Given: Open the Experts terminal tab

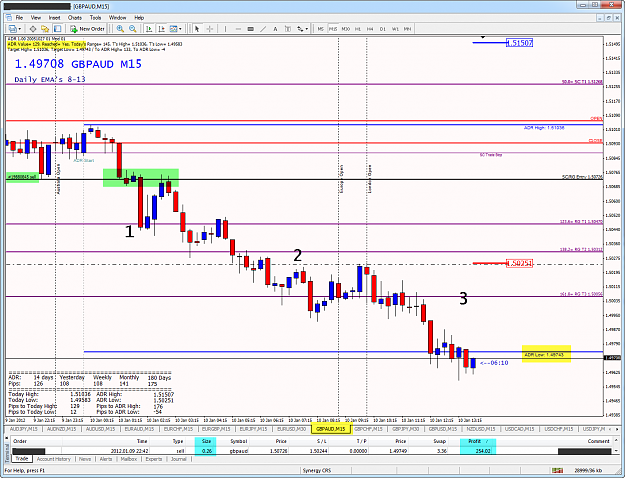Looking at the screenshot, I should tap(153, 459).
